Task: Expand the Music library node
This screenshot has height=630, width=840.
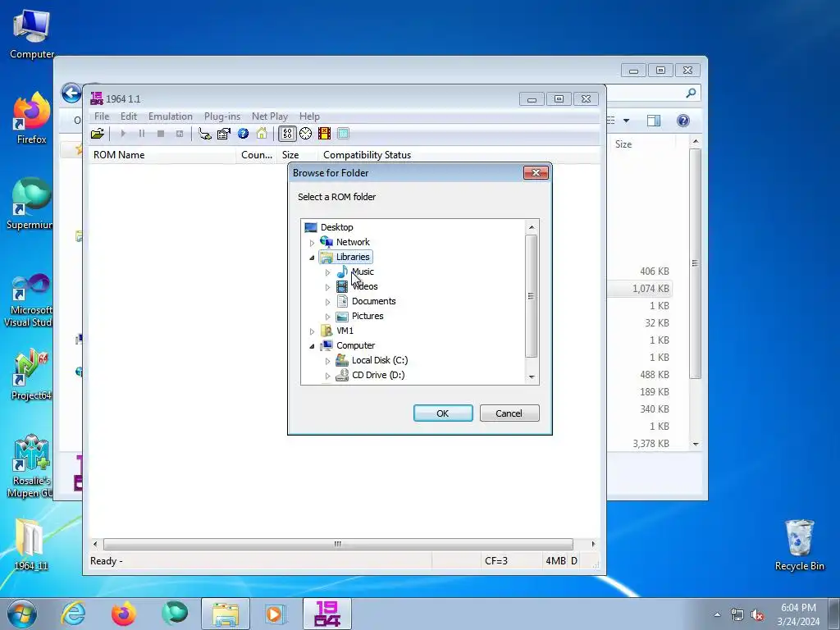Action: (x=328, y=272)
